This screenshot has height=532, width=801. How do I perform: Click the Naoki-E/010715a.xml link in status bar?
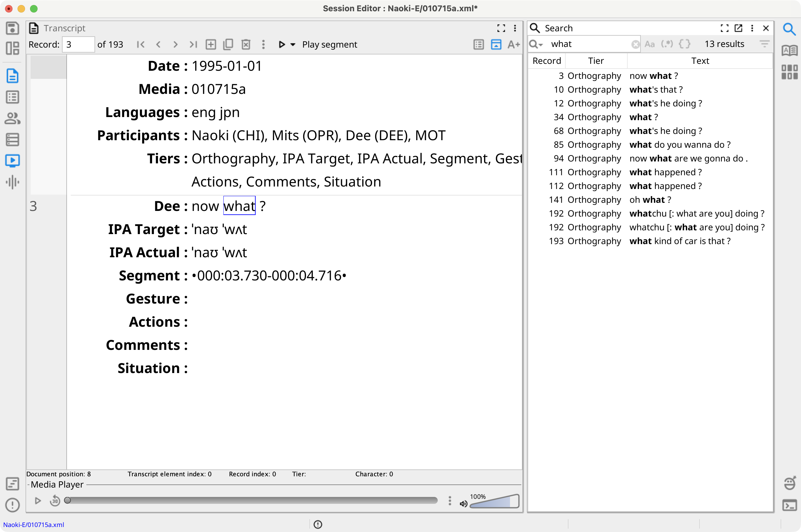(x=33, y=524)
